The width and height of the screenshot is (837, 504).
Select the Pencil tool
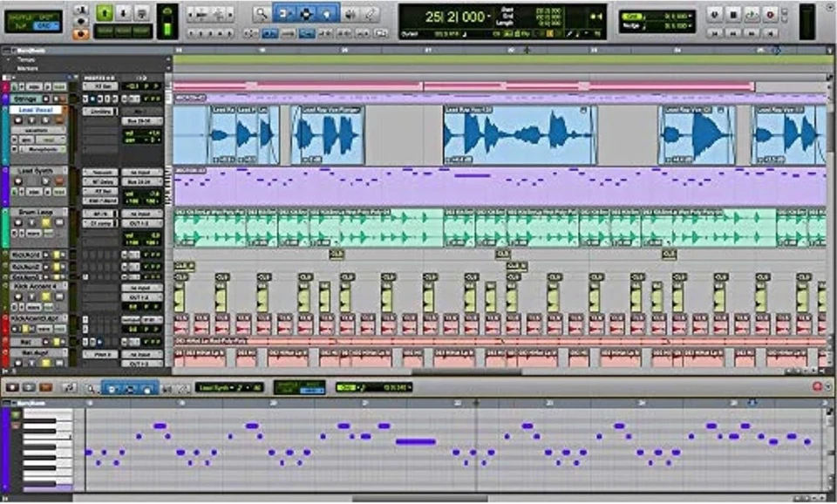370,13
